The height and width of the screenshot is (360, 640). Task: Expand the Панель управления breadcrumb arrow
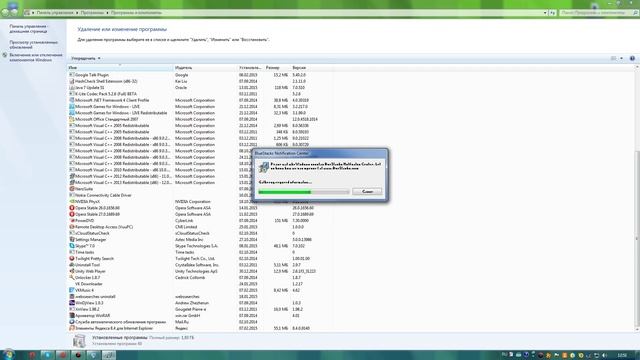click(x=76, y=13)
